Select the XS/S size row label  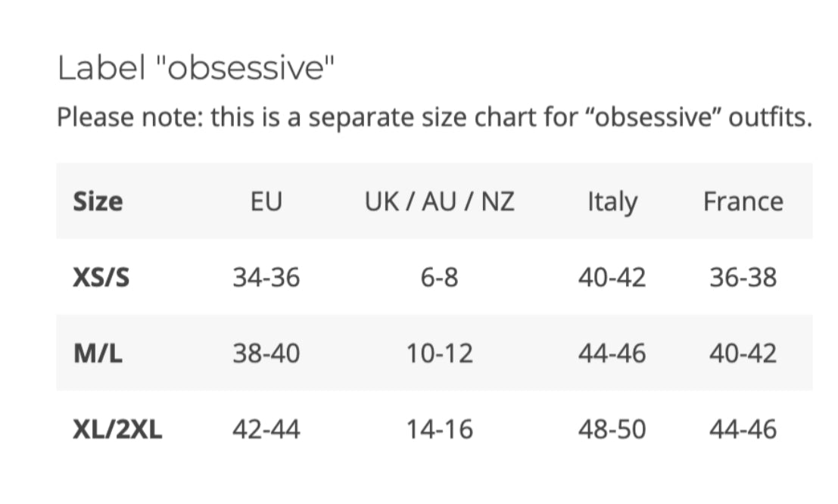coord(101,278)
